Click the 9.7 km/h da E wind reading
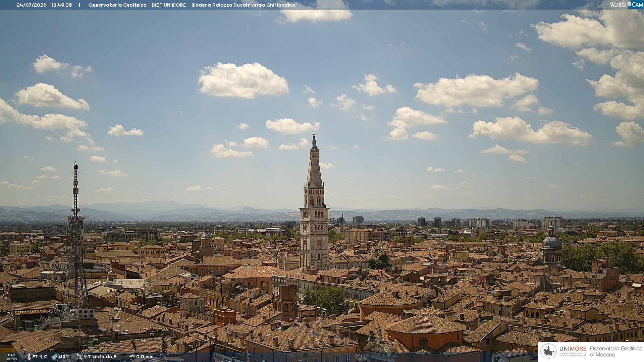Screen dimensions: 644x362 [x=100, y=357]
